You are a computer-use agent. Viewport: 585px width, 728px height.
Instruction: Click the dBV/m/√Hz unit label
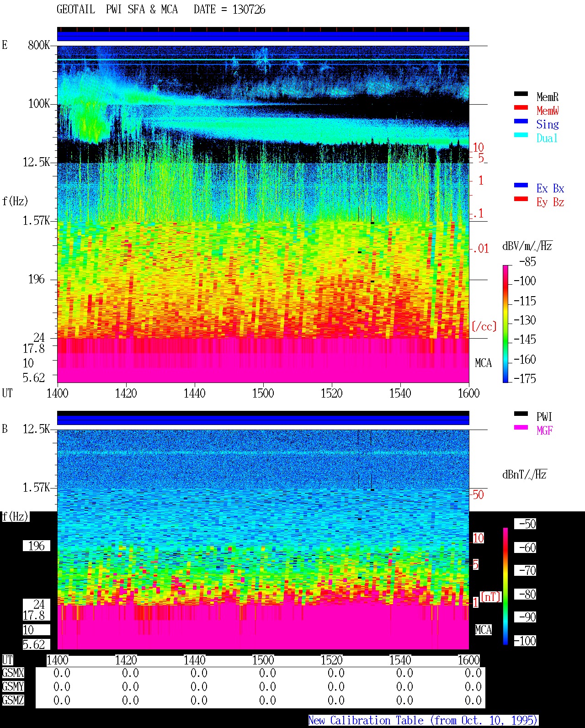[x=527, y=246]
